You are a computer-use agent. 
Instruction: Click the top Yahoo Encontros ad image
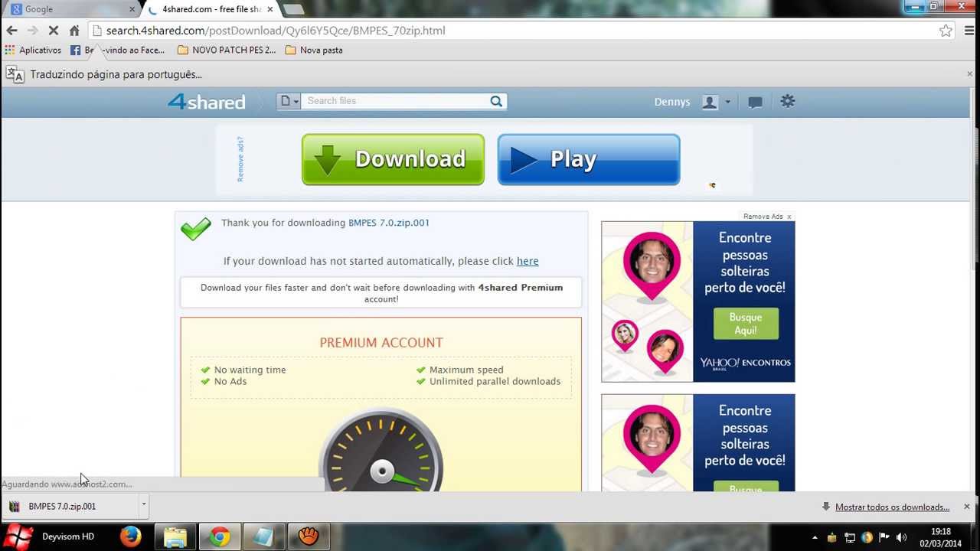(698, 302)
